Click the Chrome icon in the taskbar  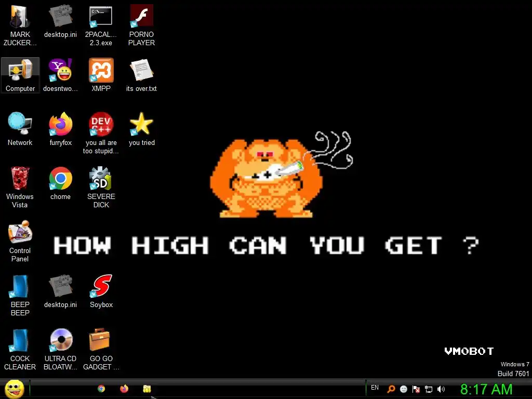(x=101, y=389)
